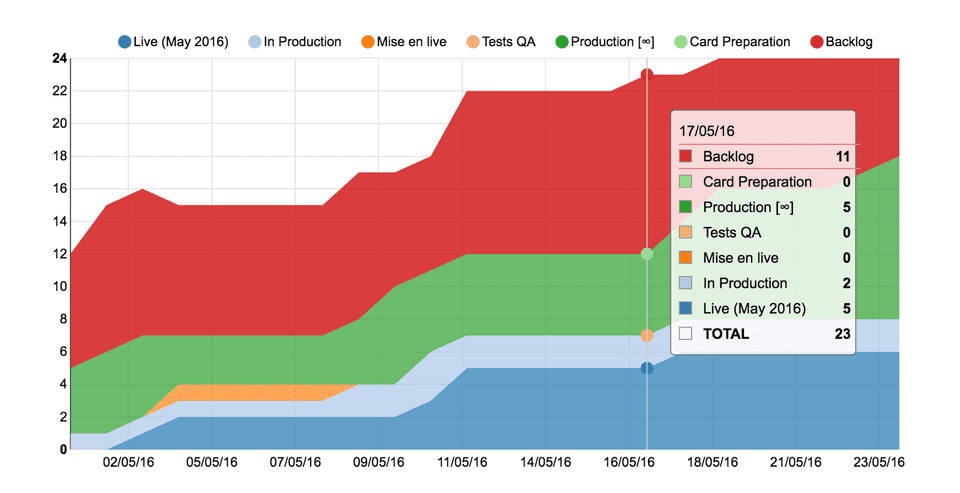Click the TOTAL white swatch in tooltip

pyautogui.click(x=686, y=334)
